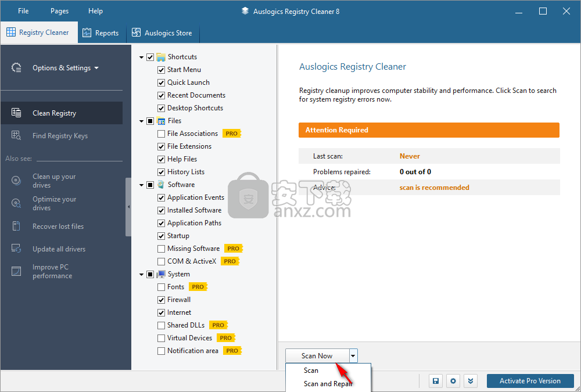Click the Registry Cleaner tab grid icon

click(11, 33)
